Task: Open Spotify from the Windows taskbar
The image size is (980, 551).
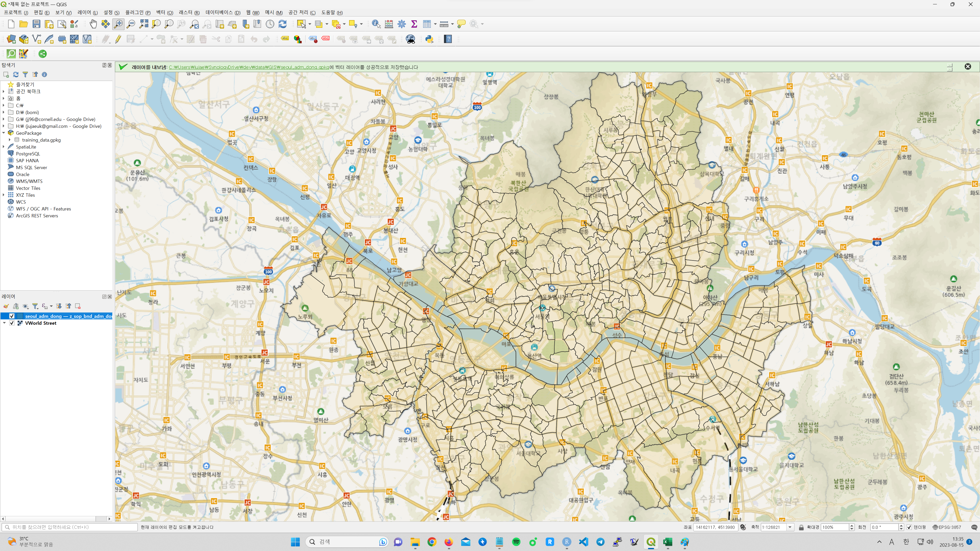Action: point(516,542)
